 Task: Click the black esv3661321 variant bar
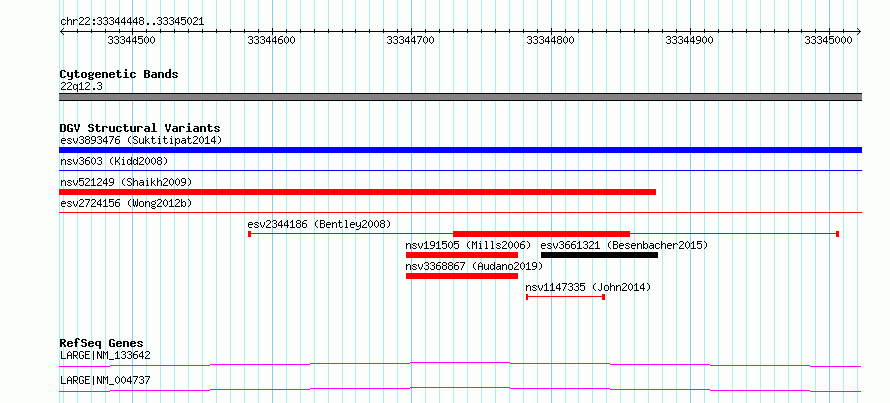[x=599, y=255]
